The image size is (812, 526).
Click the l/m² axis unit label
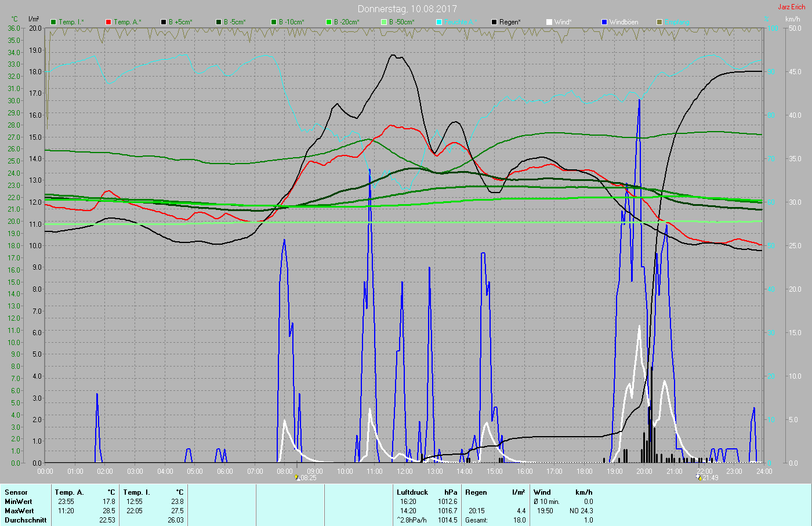pos(34,19)
